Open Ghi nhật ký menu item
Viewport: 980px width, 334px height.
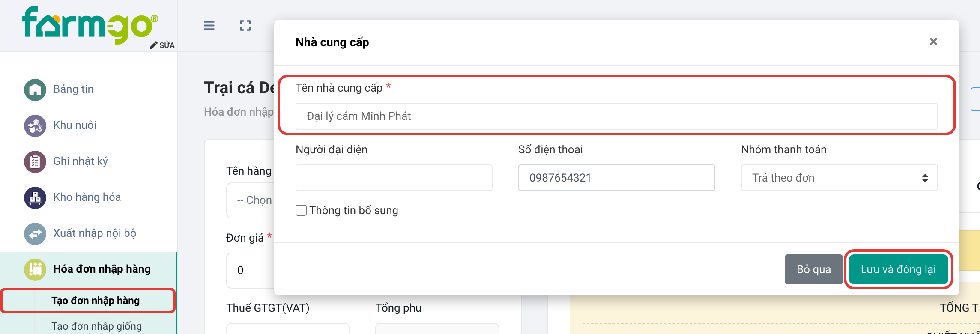pos(81,161)
